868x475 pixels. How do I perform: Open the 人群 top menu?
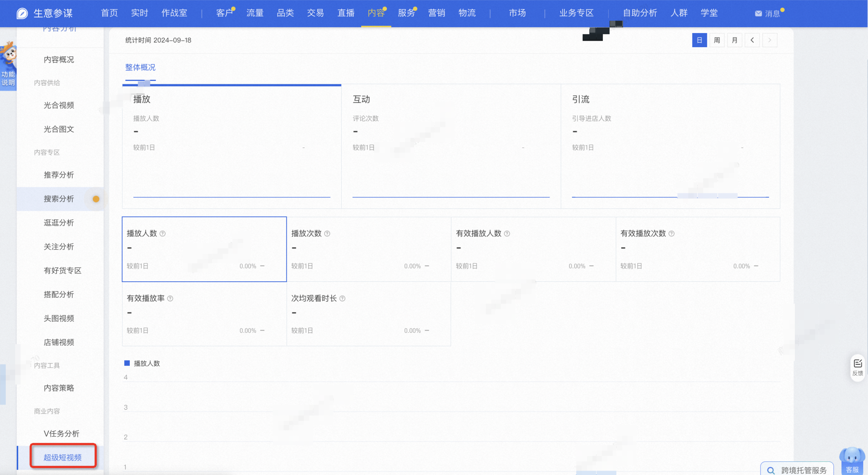[679, 13]
